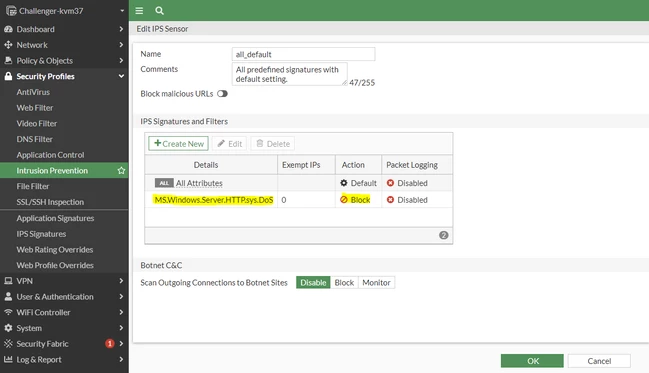Click the red notification badge on Security Fabric
Screen dimensions: 649x373
[110, 344]
